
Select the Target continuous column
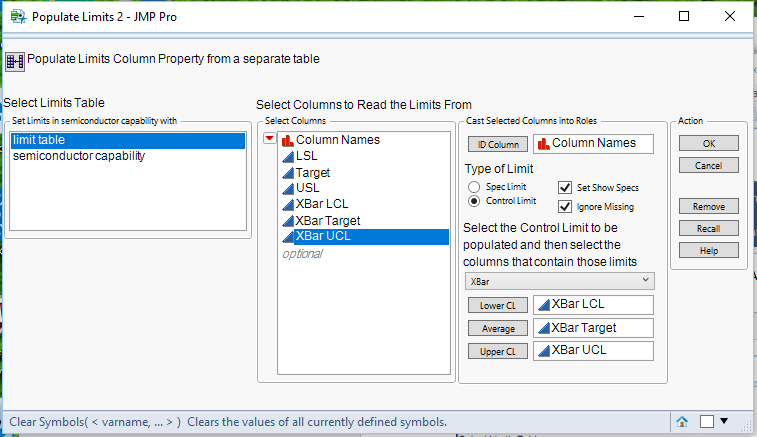point(312,172)
